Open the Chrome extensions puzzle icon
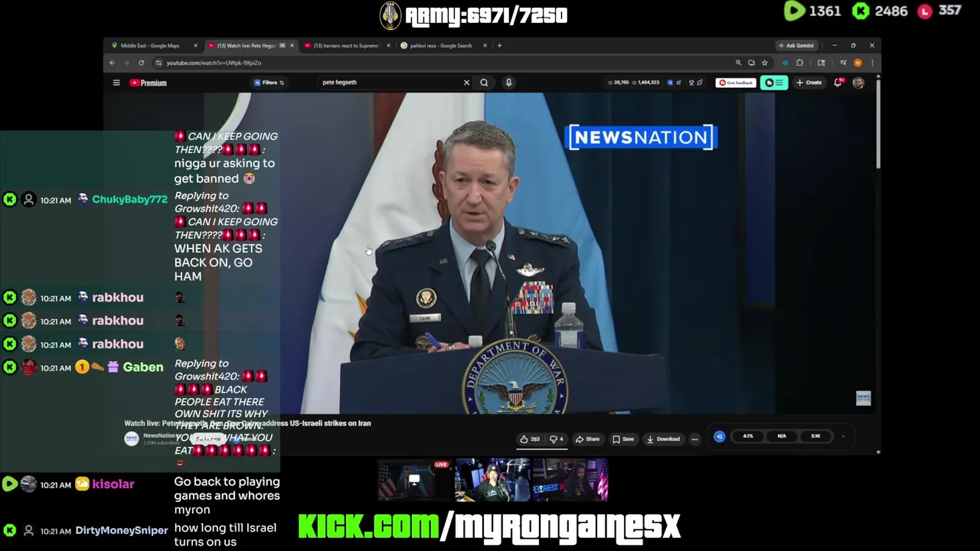The width and height of the screenshot is (980, 551). pos(799,63)
